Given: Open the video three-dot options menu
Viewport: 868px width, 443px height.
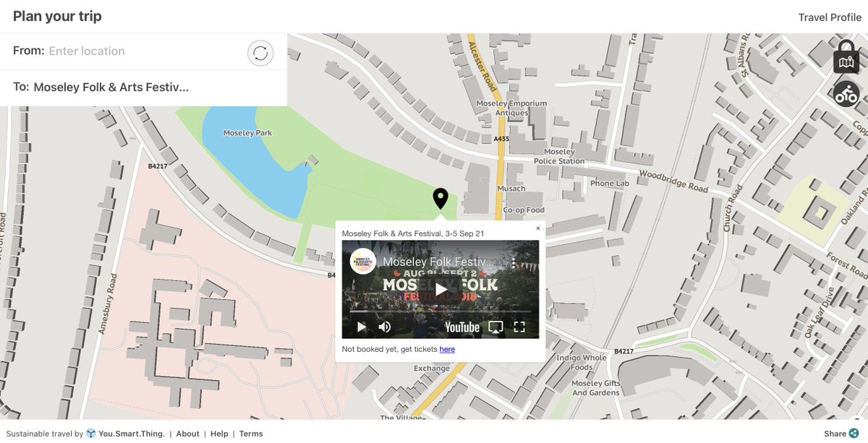Looking at the screenshot, I should point(513,262).
